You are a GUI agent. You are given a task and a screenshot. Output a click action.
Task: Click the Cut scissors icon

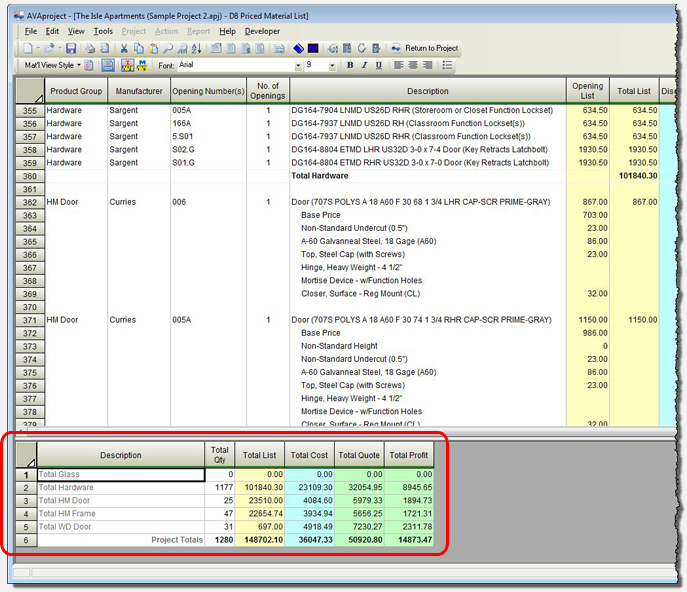[x=123, y=48]
